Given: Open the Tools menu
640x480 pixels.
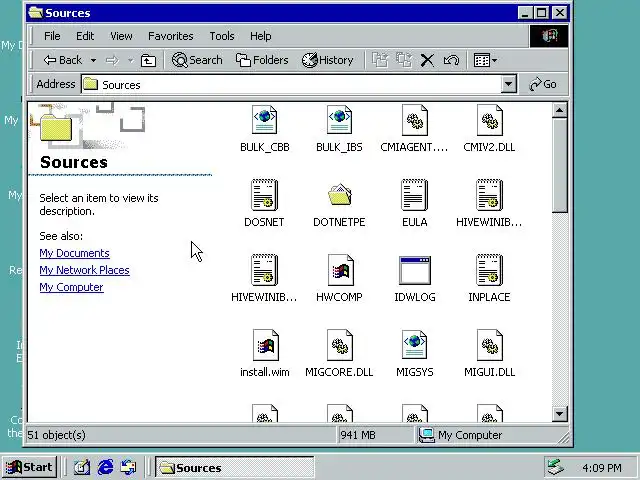Looking at the screenshot, I should click(222, 36).
